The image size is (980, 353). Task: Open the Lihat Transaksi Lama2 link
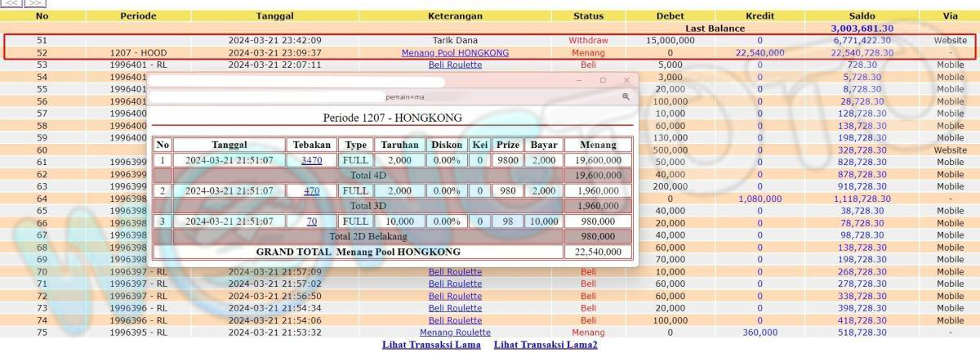[x=546, y=345]
